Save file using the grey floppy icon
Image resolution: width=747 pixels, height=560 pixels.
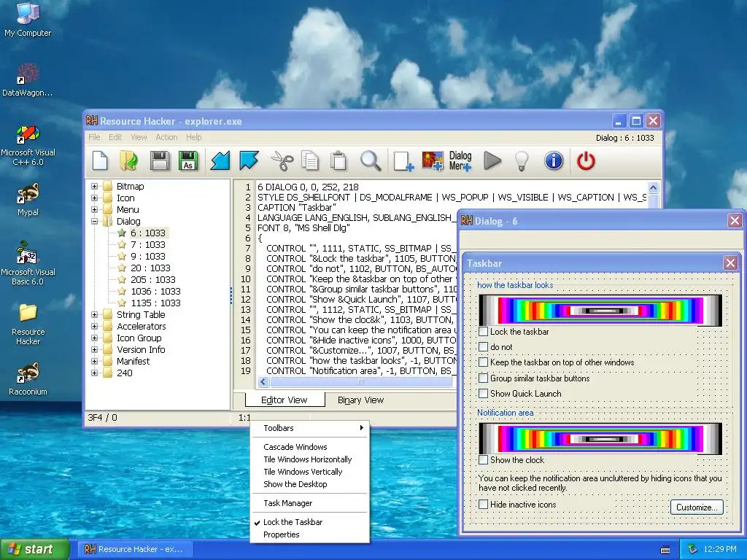click(x=160, y=160)
